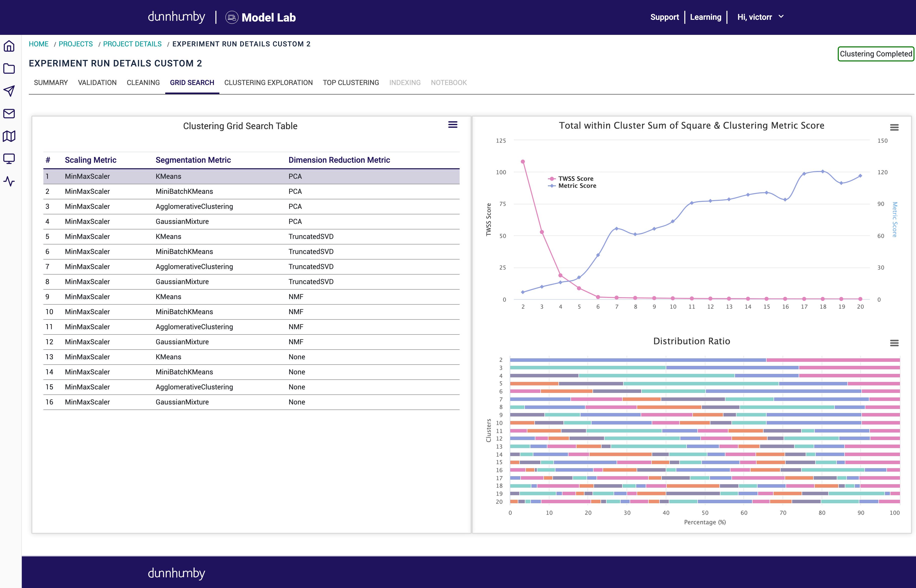This screenshot has height=588, width=916.
Task: Toggle the Metric Score legend series
Action: 572,186
